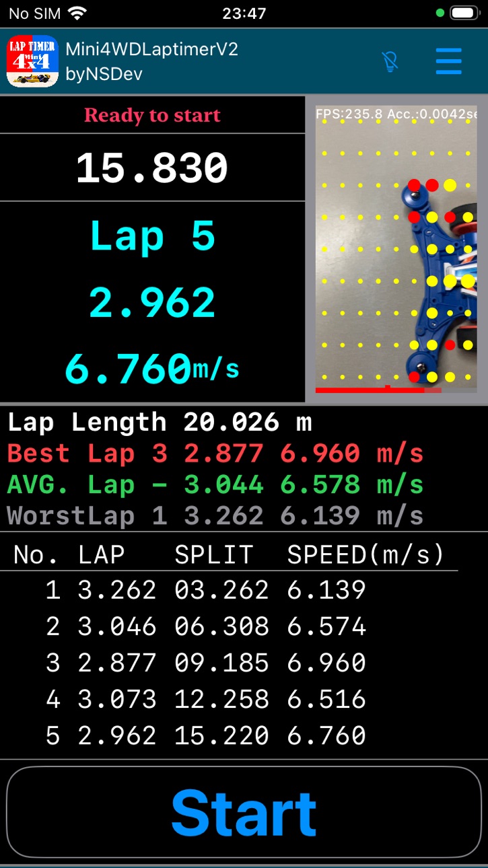Screen dimensions: 488x868
Task: Tap speed value 6.516
Action: pos(326,699)
